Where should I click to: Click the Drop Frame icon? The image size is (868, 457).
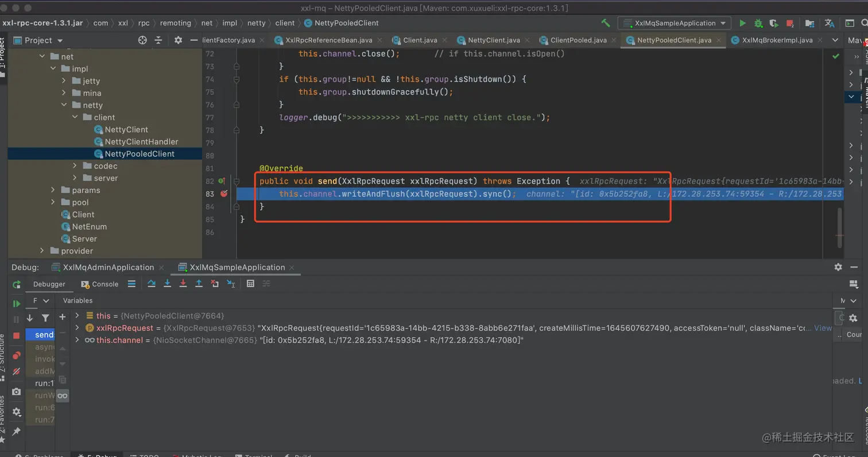(x=215, y=284)
